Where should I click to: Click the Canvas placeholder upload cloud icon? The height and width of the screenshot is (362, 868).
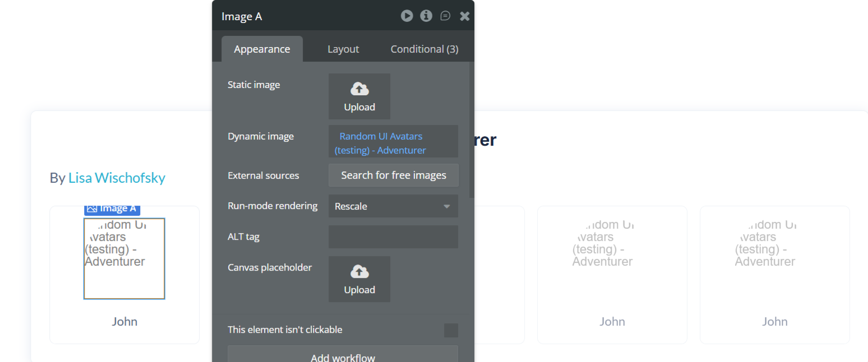tap(359, 272)
